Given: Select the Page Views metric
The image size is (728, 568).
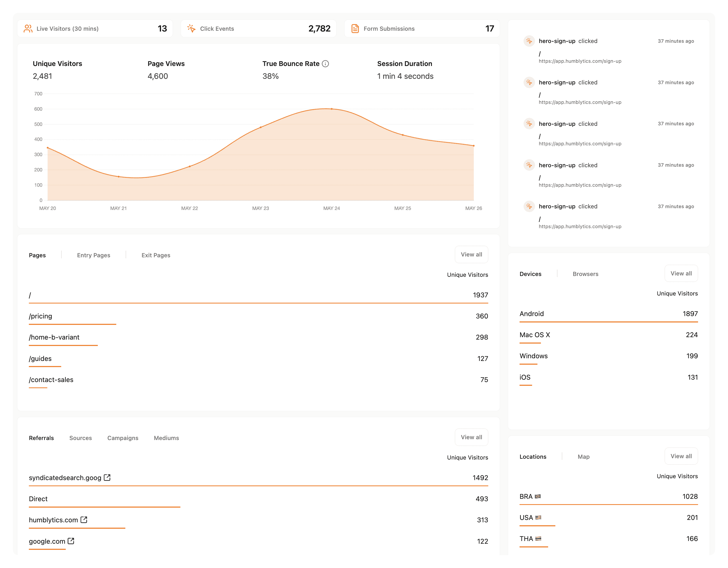Looking at the screenshot, I should coord(166,70).
